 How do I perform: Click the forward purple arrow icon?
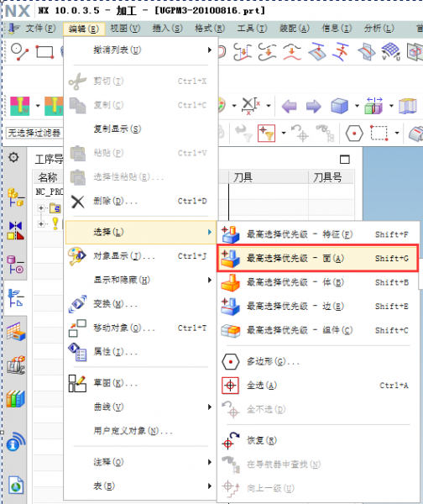(x=314, y=106)
